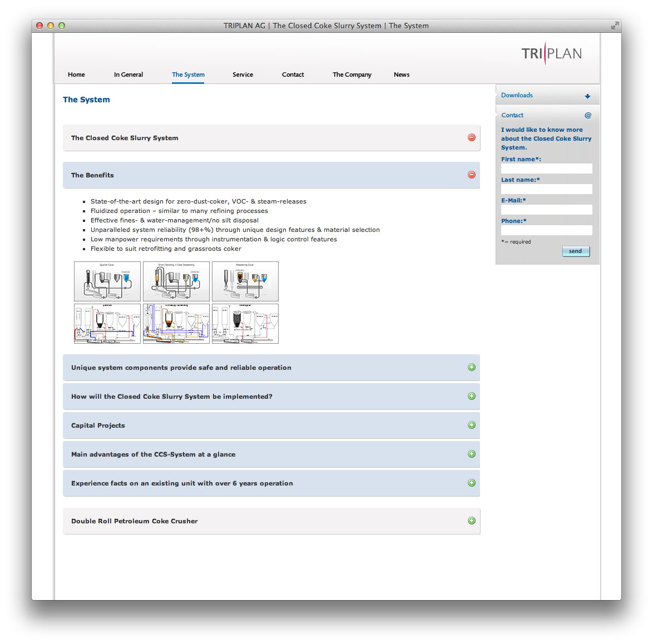Open the Drum Decoking grey diagram thumbnail
This screenshot has height=644, width=653.
point(176,281)
